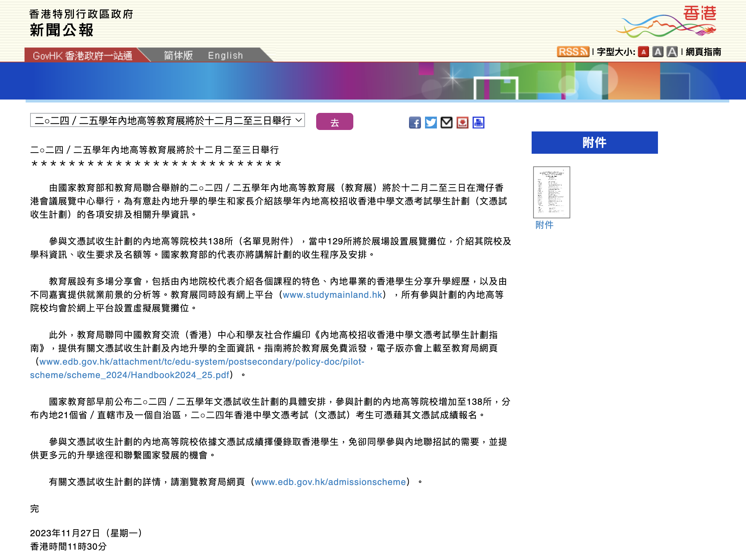Email this press release
Screen dimensions: 746x560
[x=447, y=123]
